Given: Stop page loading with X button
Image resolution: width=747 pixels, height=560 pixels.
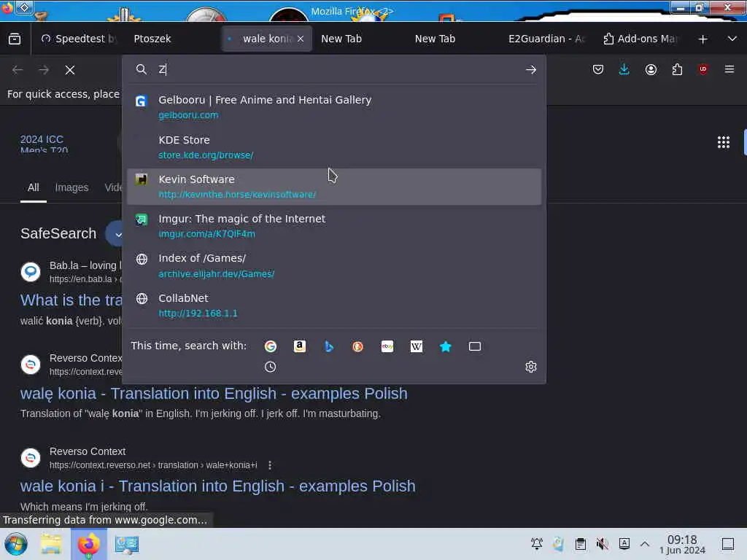Looking at the screenshot, I should (x=70, y=70).
